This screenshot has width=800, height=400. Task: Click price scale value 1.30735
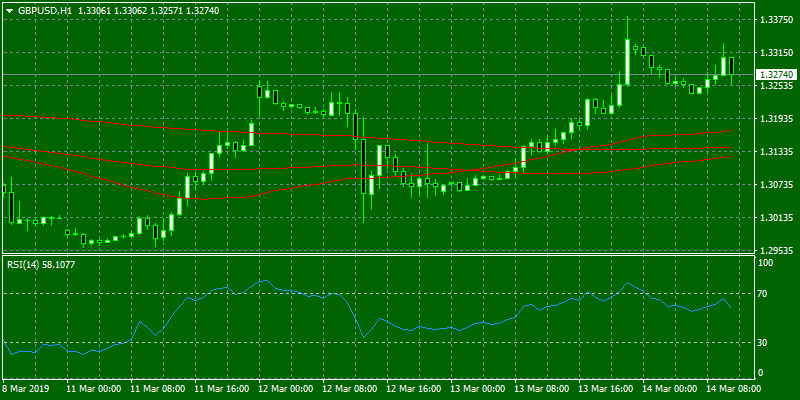(x=776, y=185)
